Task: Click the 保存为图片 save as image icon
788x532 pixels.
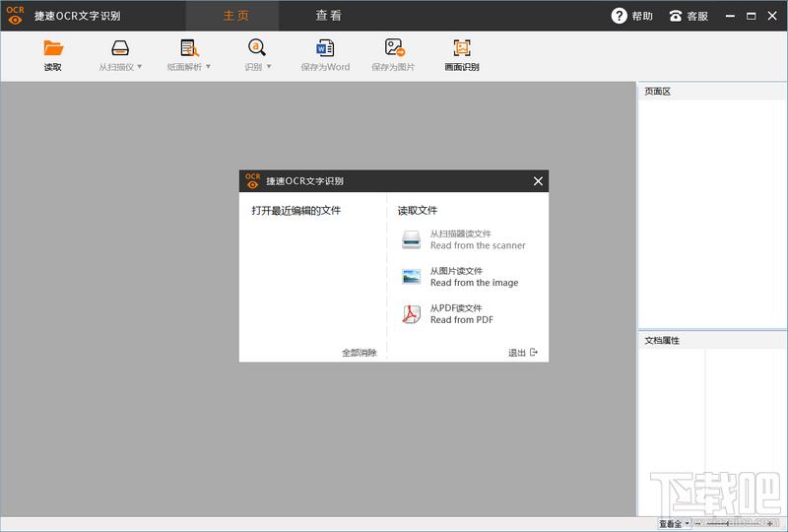Action: [x=395, y=47]
